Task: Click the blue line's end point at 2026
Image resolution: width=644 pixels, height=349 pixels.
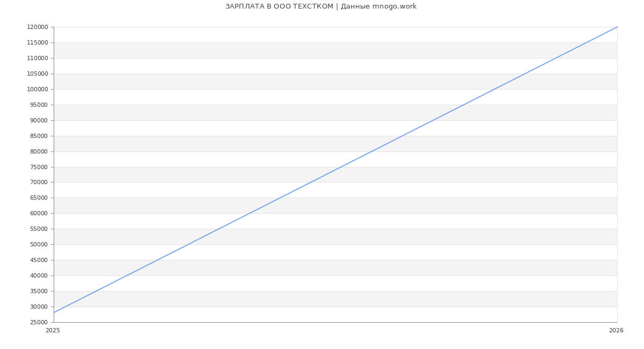Action: [617, 27]
